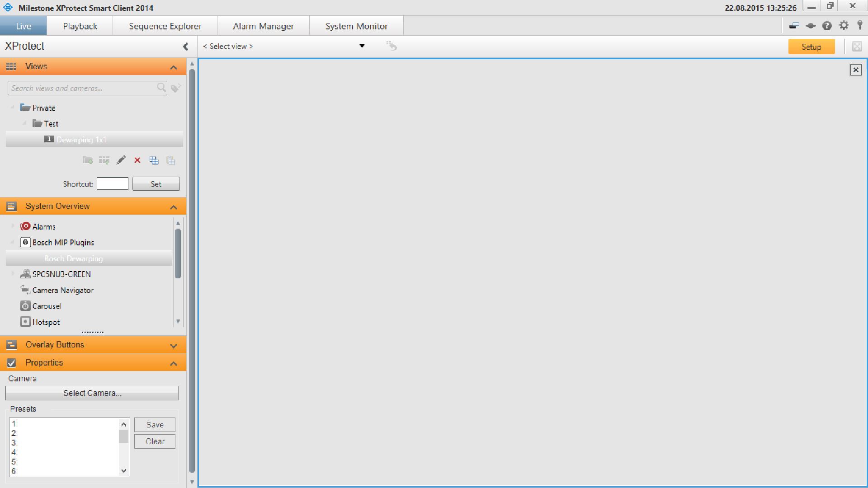
Task: Collapse the System Overview panel
Action: 174,207
